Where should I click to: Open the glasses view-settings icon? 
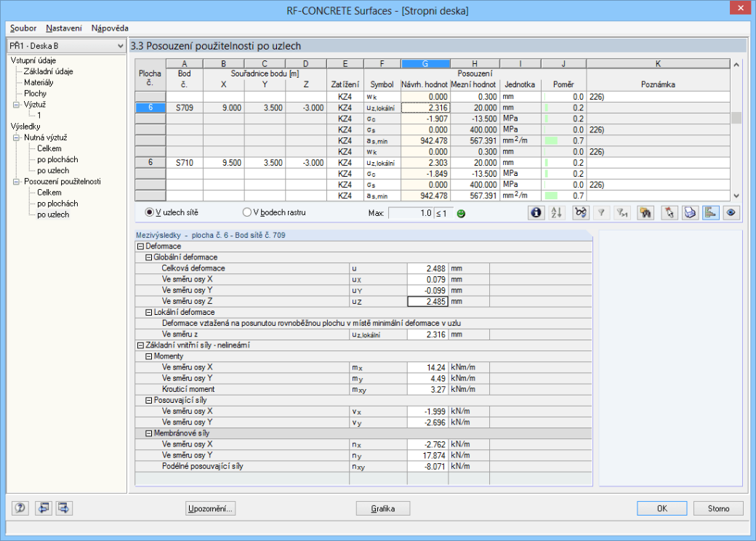[x=581, y=212]
